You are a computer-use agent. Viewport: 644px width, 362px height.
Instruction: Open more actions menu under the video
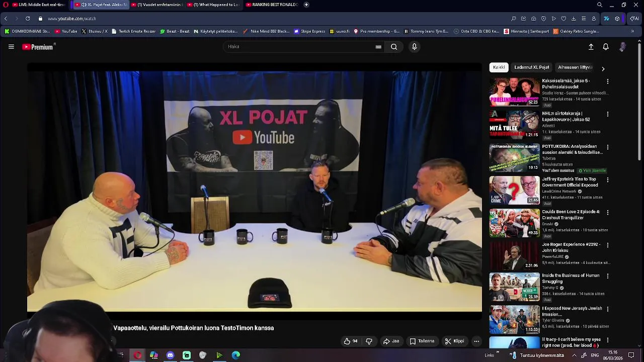476,341
